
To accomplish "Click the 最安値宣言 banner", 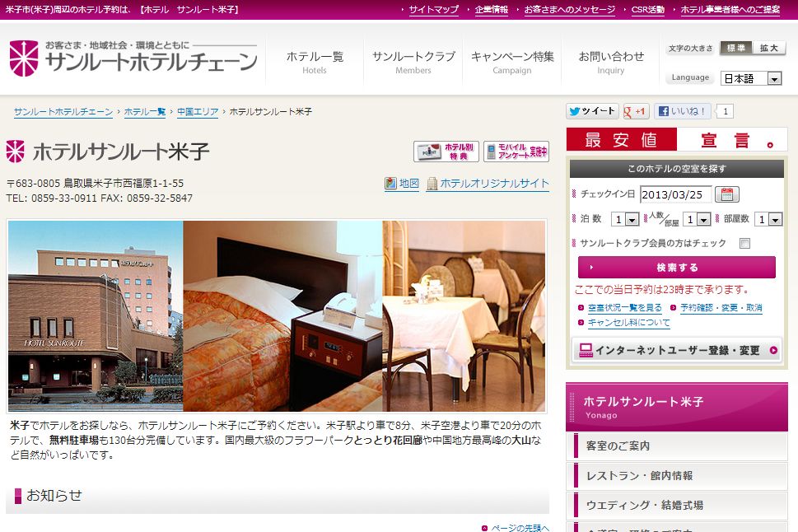I will pyautogui.click(x=677, y=139).
